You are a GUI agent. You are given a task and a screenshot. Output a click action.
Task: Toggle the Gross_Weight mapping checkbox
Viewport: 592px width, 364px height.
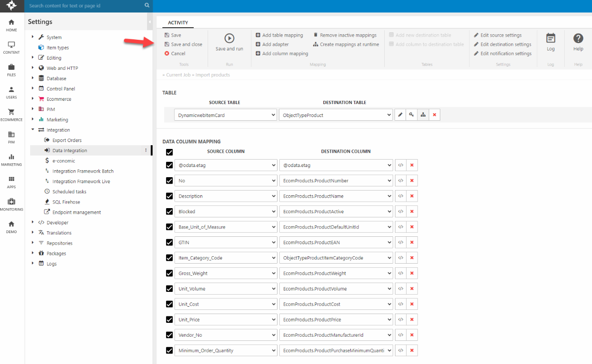point(169,273)
